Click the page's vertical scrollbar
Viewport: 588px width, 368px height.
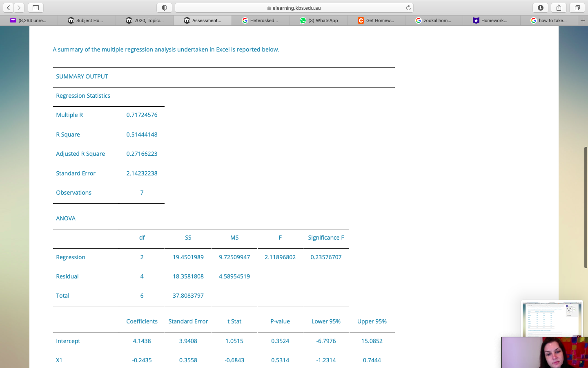point(586,207)
